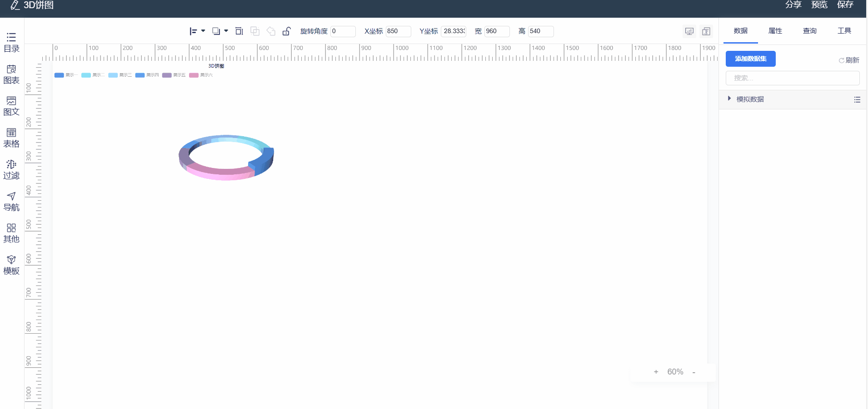Image resolution: width=868 pixels, height=409 pixels.
Task: Click the group components toolbar icon
Action: pyautogui.click(x=255, y=31)
